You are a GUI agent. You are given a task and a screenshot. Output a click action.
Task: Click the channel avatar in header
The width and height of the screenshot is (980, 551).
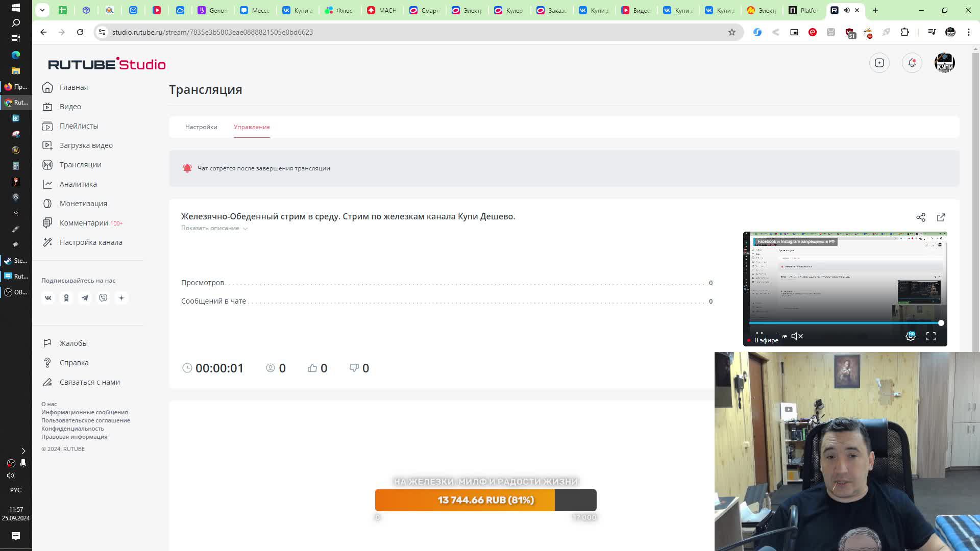tap(944, 63)
